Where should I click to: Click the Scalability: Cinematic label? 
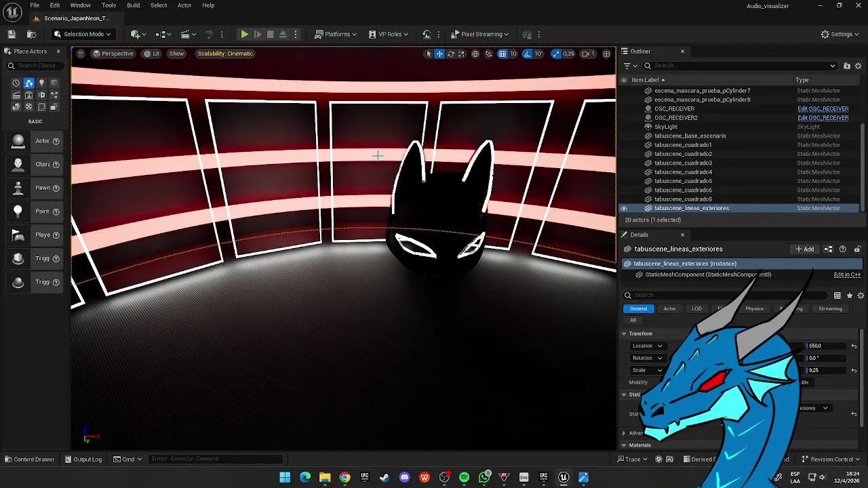tap(225, 54)
